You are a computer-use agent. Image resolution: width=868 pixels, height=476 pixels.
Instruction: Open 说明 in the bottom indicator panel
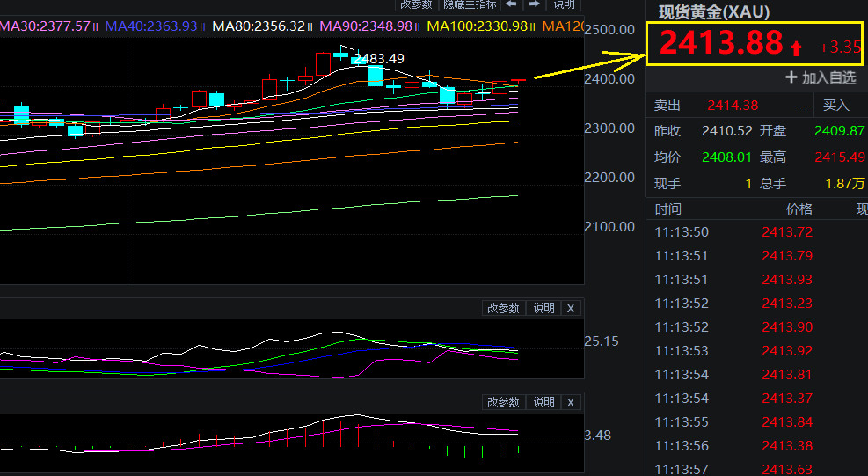point(543,403)
